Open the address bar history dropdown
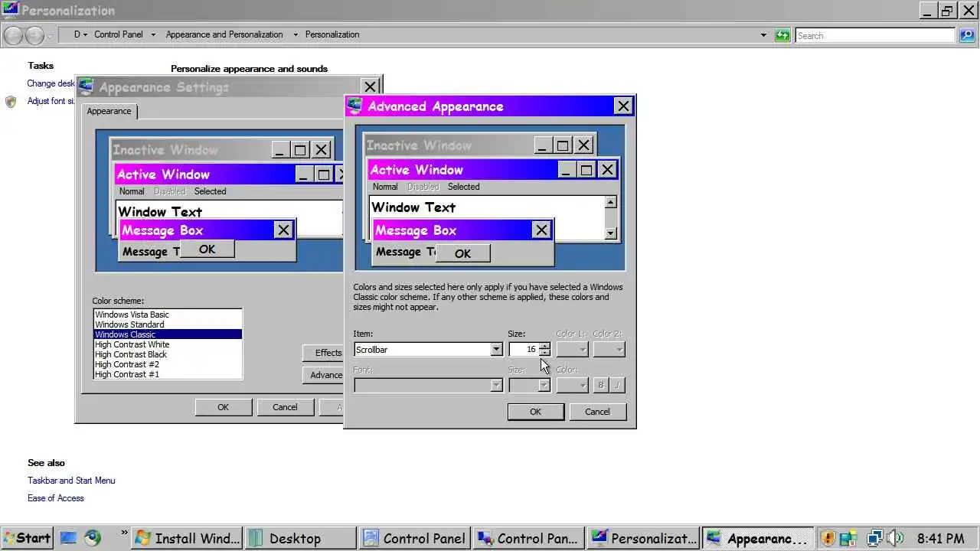The image size is (980, 551). click(763, 35)
